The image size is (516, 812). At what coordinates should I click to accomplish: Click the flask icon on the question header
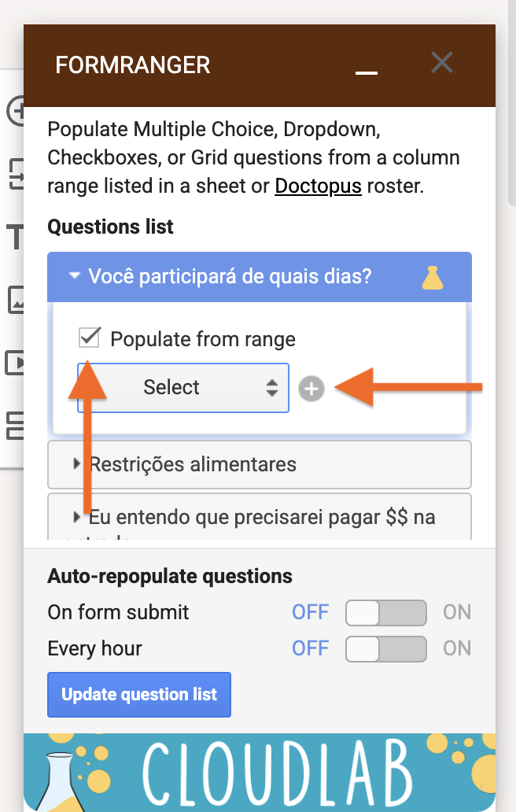tap(432, 277)
